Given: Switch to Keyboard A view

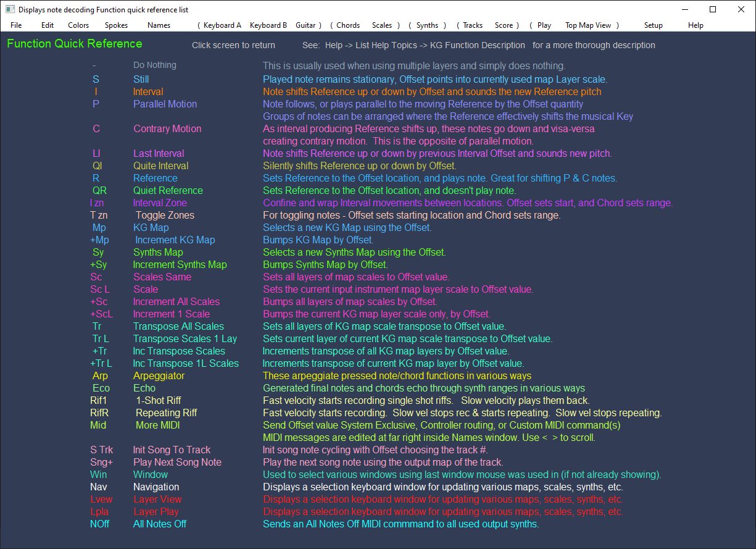Looking at the screenshot, I should point(222,25).
